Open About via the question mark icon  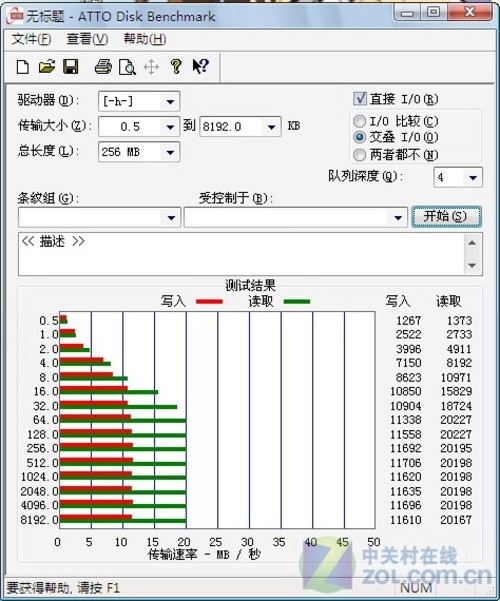tap(176, 67)
